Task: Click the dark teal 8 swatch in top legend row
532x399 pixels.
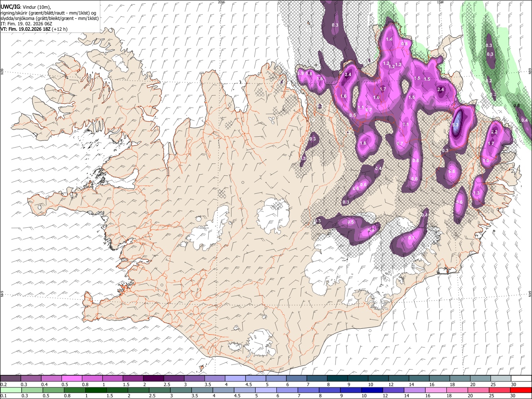Action: pos(337,379)
